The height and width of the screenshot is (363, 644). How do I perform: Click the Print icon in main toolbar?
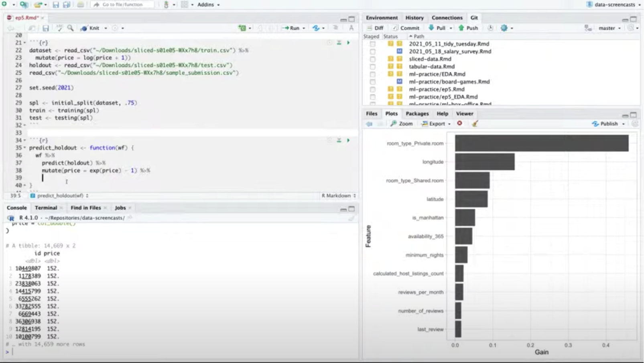tap(80, 4)
